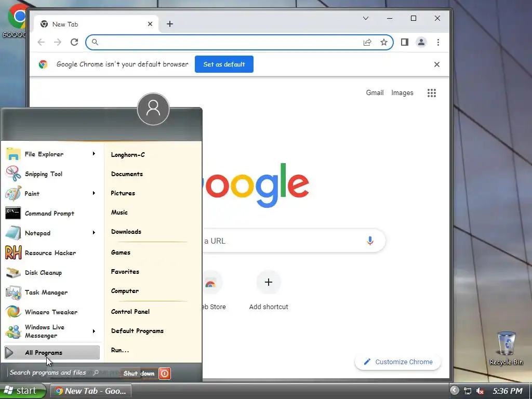Dismiss the default browser infobar
Screen dimensions: 532x399
[437, 64]
